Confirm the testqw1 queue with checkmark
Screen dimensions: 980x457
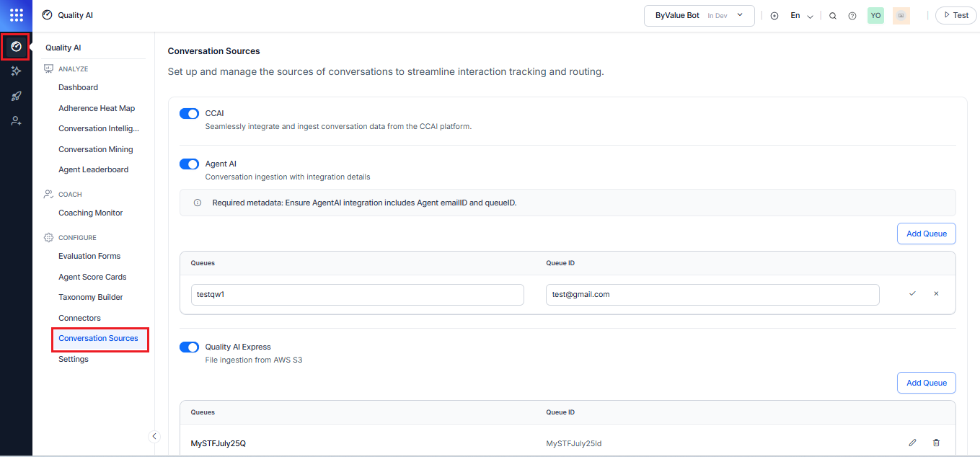pos(912,294)
